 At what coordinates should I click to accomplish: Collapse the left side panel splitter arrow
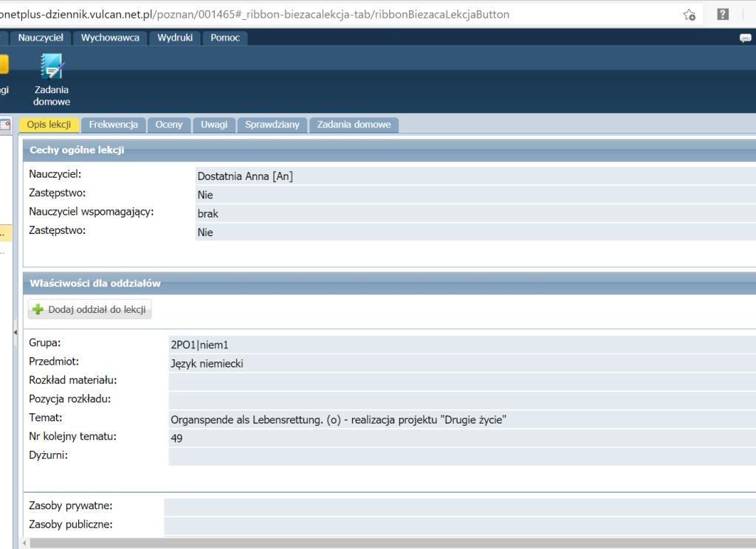(x=16, y=332)
